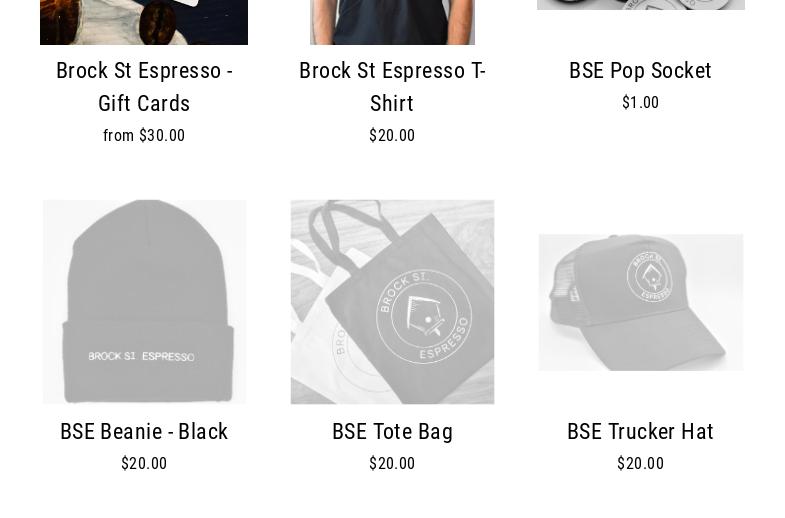Select the T-Shirt $20.00 price
The image size is (785, 518).
pyautogui.click(x=392, y=136)
